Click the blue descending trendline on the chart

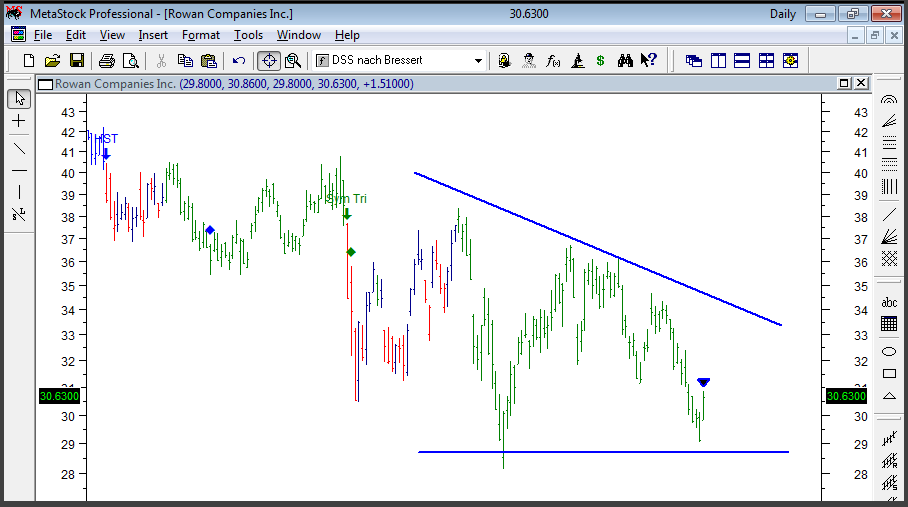(x=598, y=248)
